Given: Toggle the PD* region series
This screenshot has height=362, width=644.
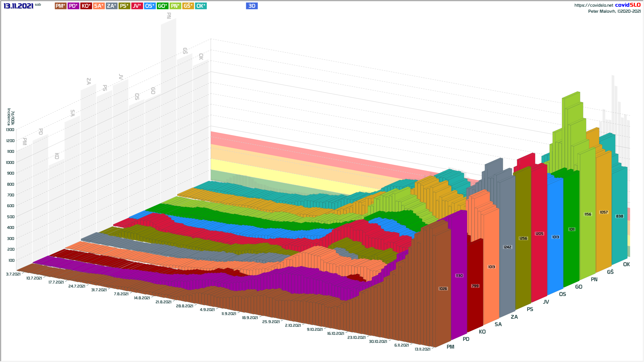Looking at the screenshot, I should 73,6.
